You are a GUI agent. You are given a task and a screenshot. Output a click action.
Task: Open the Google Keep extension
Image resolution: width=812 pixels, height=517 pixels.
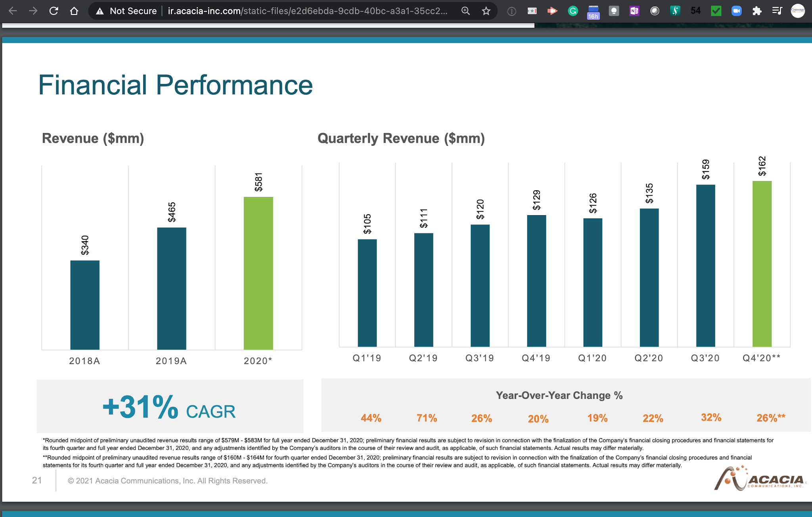pyautogui.click(x=614, y=11)
